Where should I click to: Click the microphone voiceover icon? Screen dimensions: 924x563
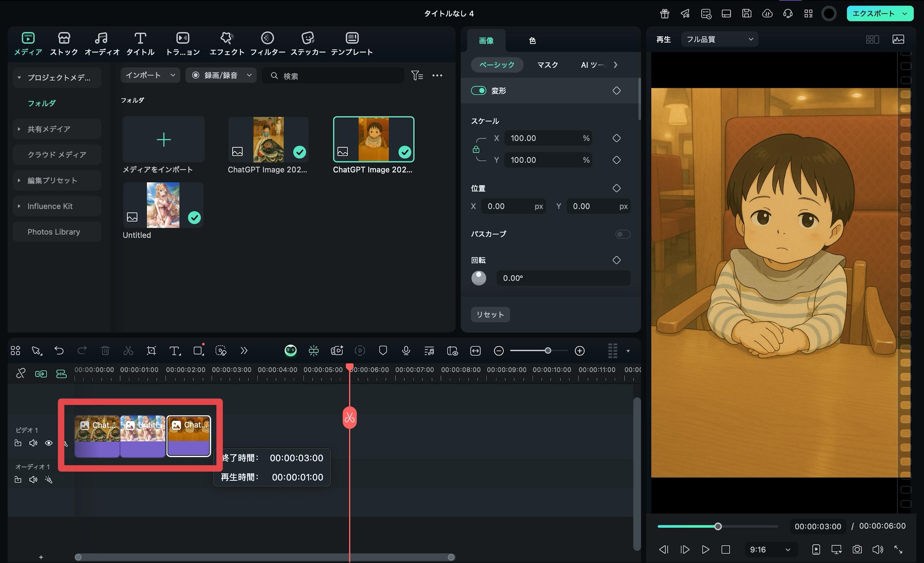(406, 351)
